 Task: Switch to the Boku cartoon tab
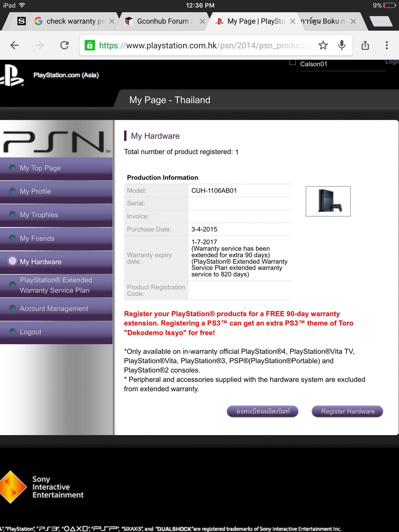(323, 21)
